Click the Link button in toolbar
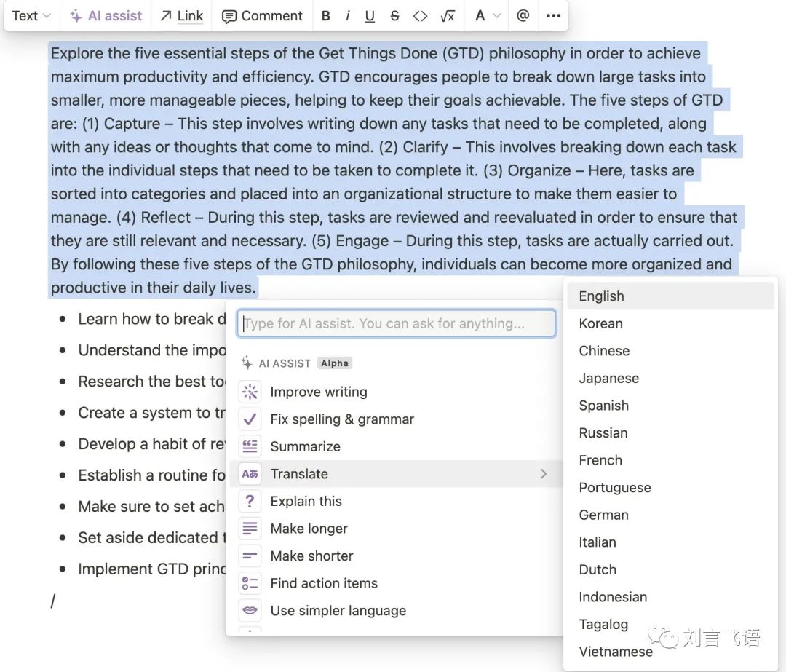The width and height of the screenshot is (786, 672). pyautogui.click(x=181, y=16)
